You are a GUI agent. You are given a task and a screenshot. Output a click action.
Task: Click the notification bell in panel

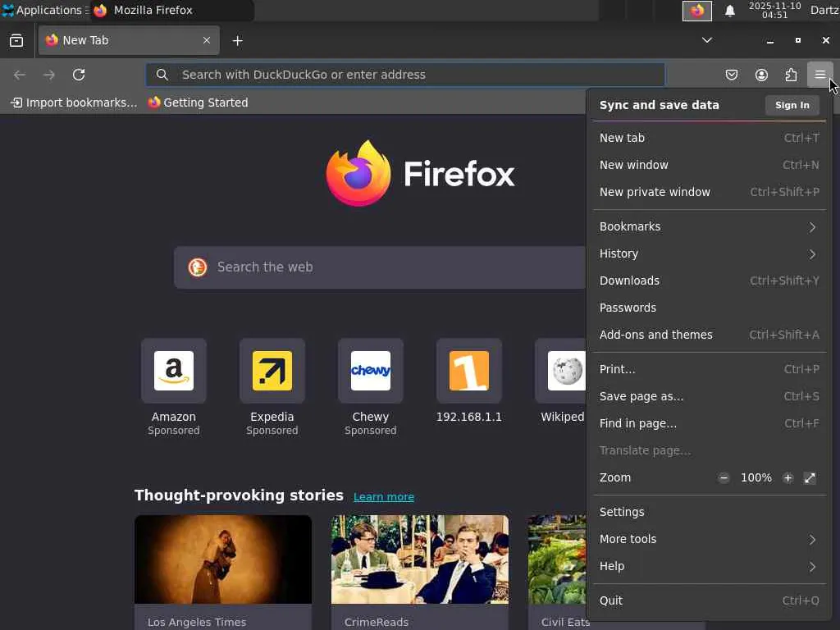tap(729, 11)
